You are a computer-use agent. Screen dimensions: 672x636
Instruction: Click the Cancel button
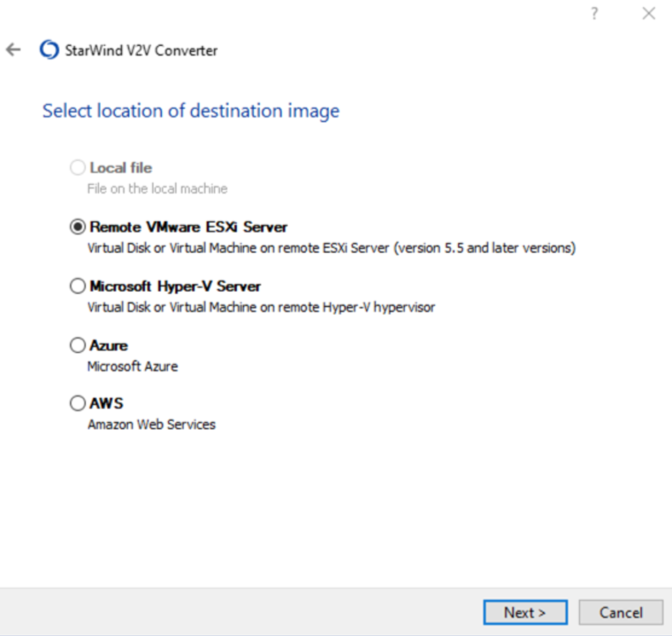click(620, 612)
